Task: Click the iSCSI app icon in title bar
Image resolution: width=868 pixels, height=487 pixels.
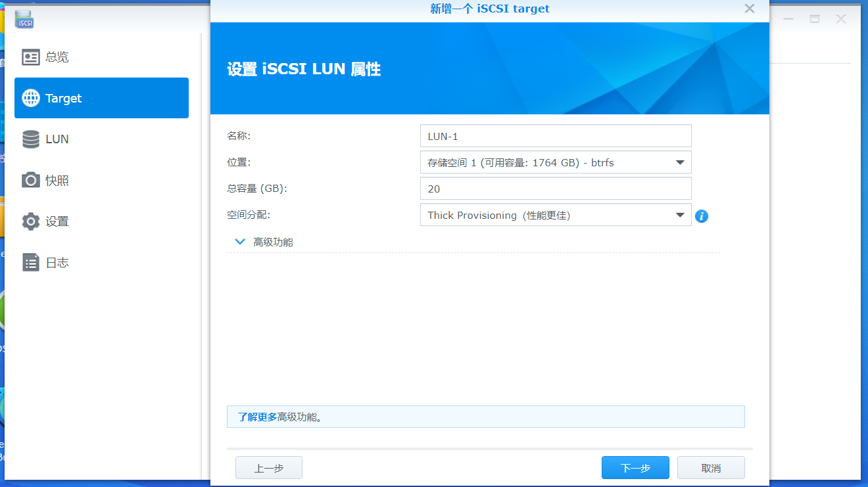Action: (24, 20)
